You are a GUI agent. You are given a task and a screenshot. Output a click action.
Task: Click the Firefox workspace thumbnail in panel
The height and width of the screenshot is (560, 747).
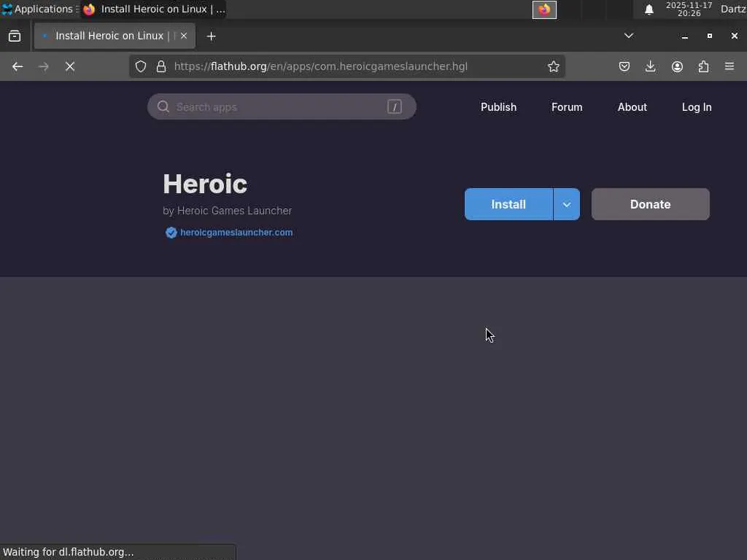click(x=544, y=9)
